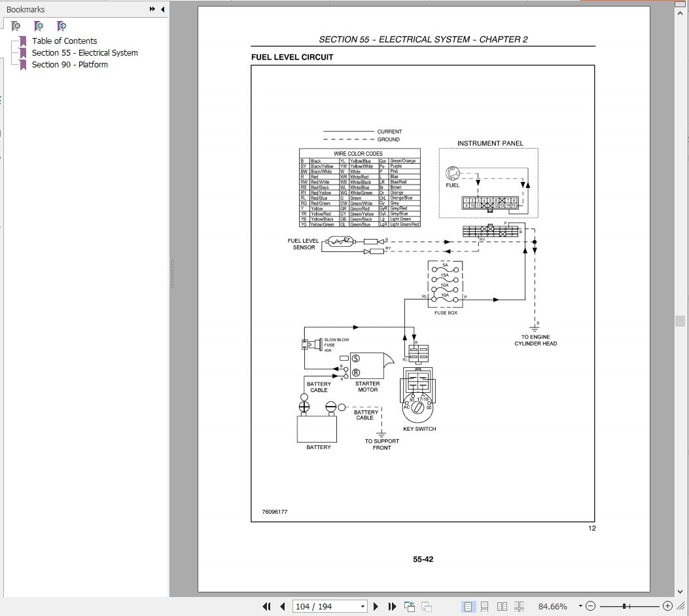Viewport: 689px width, 616px height.
Task: Go to the next page
Action: (375, 606)
